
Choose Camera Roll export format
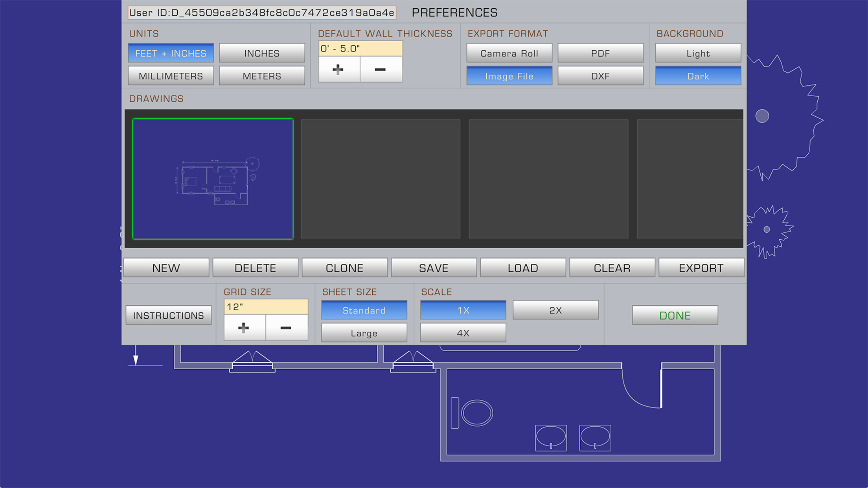click(x=509, y=53)
